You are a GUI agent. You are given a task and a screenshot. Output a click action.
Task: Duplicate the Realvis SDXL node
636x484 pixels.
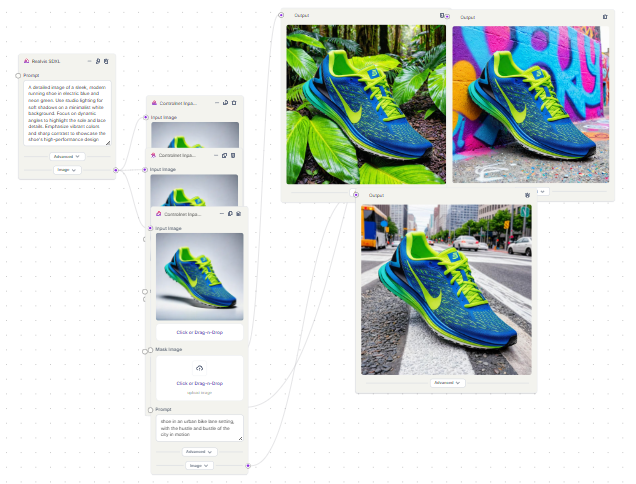[x=98, y=61]
